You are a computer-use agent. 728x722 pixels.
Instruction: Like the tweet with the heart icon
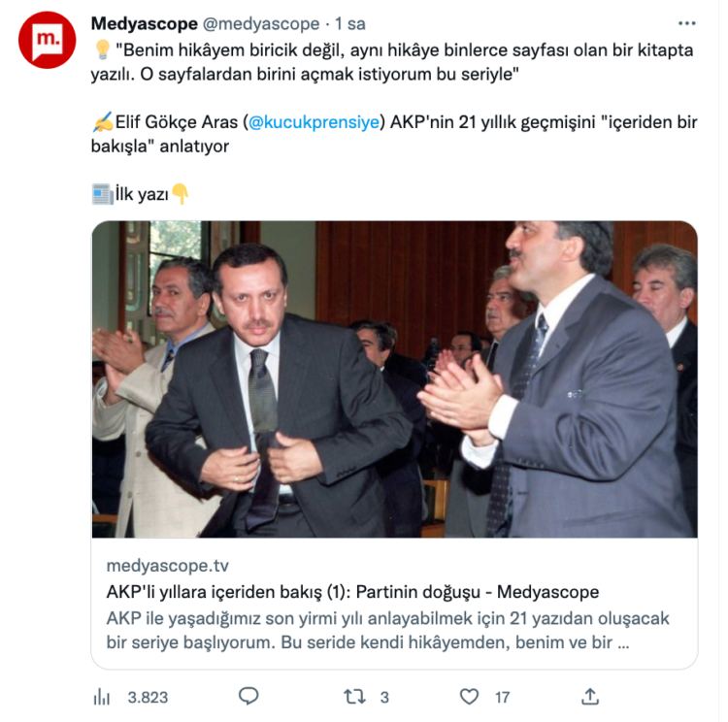coord(469,697)
